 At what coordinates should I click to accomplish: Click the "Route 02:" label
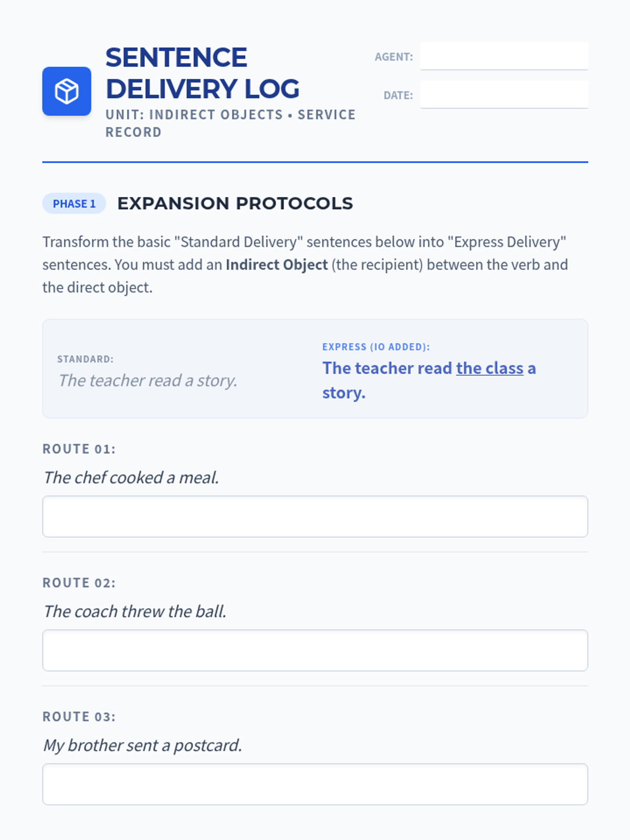pos(79,583)
